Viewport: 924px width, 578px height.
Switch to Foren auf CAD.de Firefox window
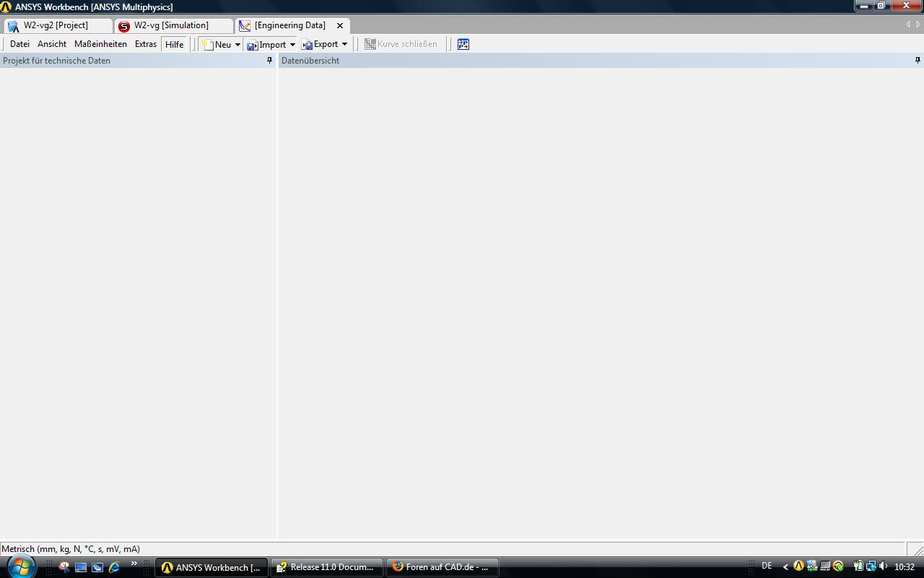(x=443, y=567)
